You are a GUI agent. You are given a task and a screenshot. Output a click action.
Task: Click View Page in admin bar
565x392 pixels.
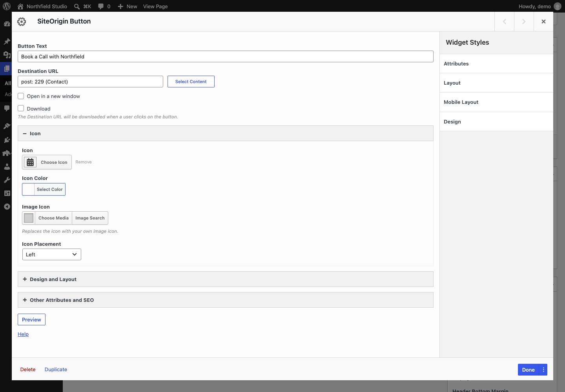[x=155, y=6]
